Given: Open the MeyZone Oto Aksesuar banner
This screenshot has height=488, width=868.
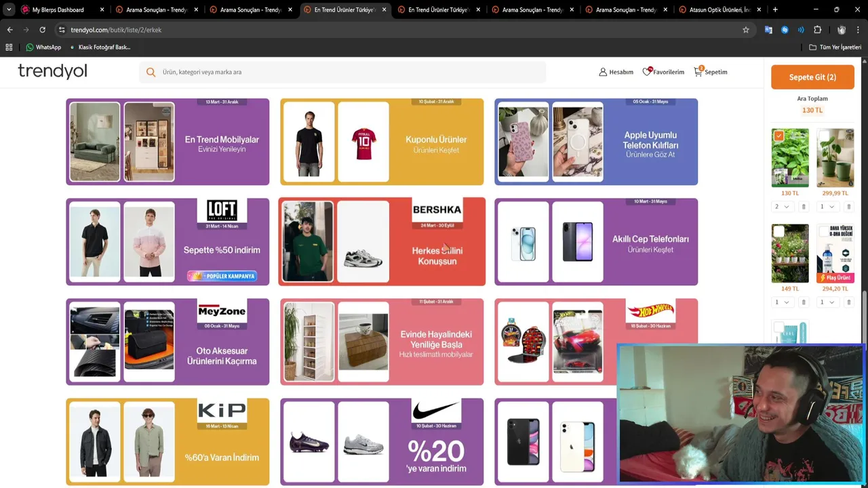Looking at the screenshot, I should click(x=167, y=342).
